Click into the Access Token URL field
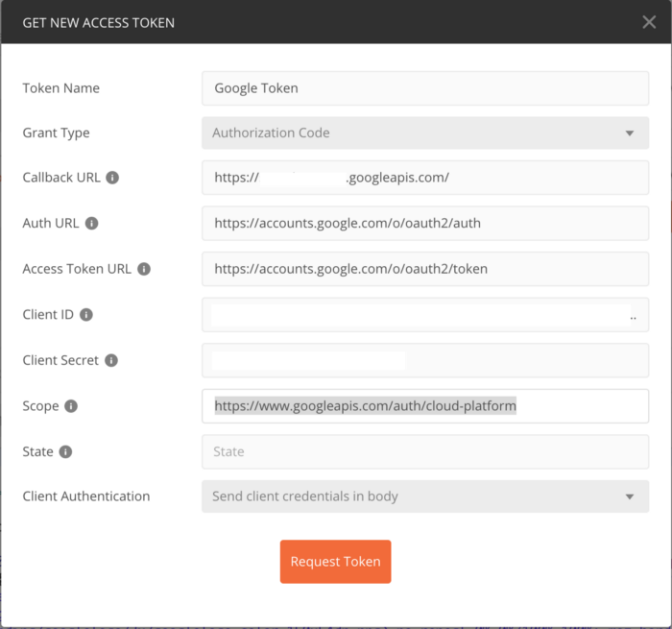 [425, 269]
